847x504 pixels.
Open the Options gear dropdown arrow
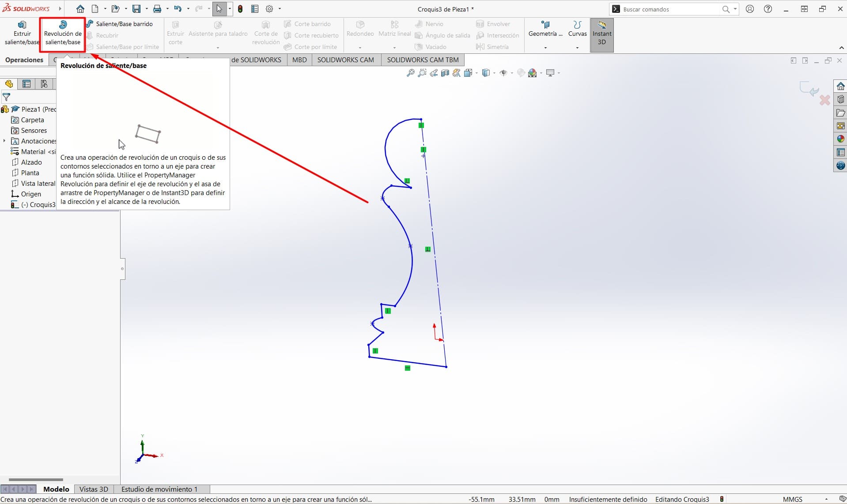point(280,9)
